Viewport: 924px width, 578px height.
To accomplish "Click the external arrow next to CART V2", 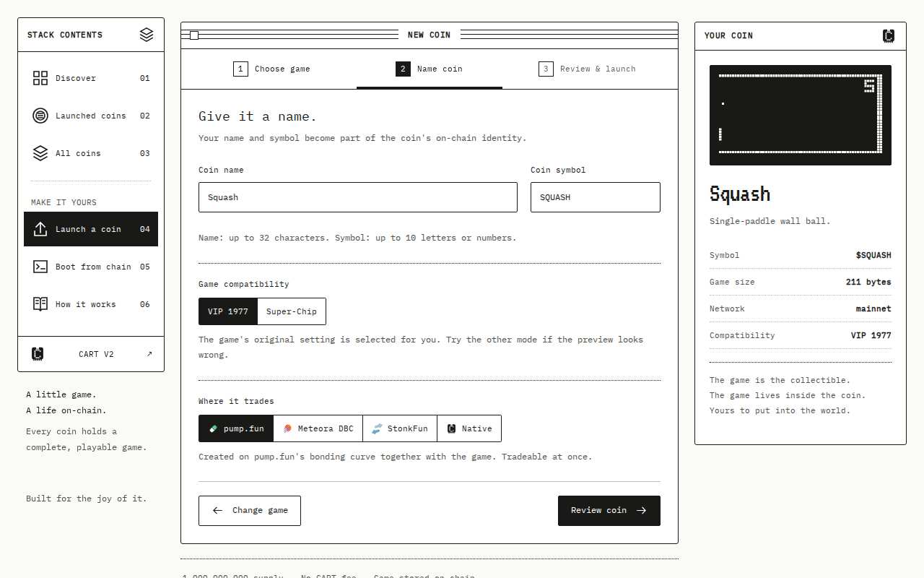I will click(149, 354).
